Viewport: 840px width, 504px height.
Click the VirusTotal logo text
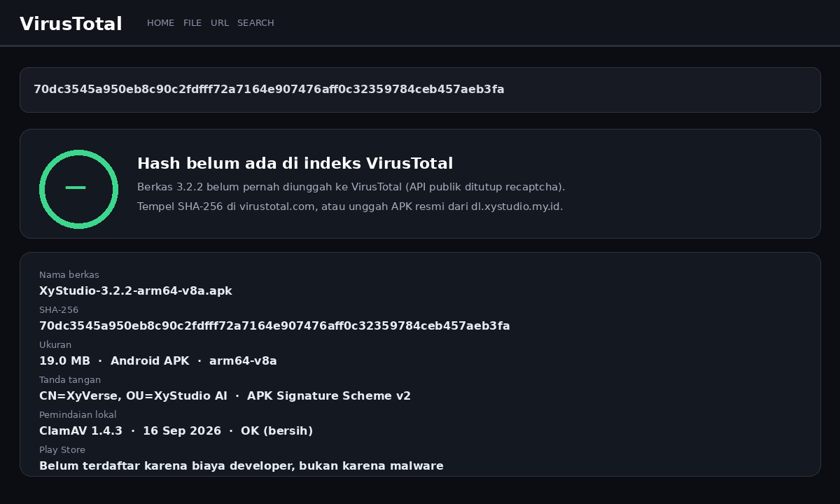71,24
